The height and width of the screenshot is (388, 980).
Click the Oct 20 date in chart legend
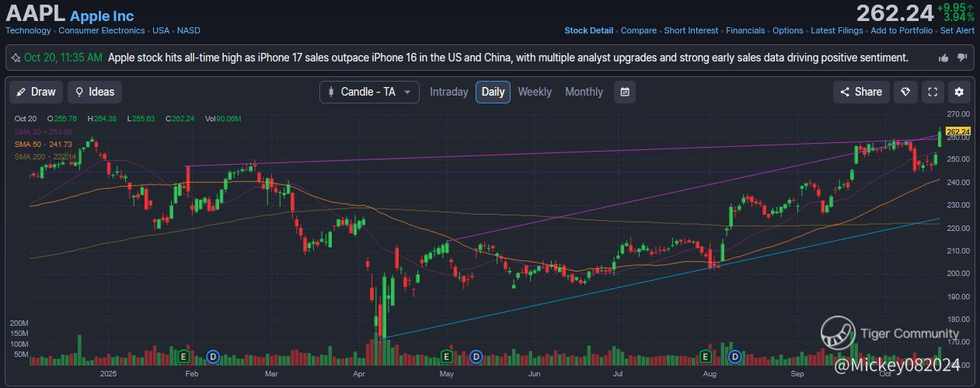click(26, 119)
